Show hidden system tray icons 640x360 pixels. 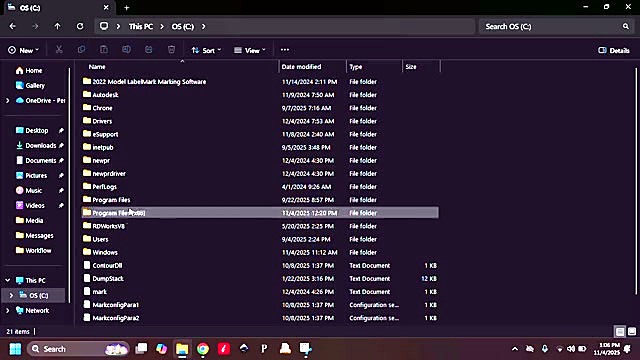click(515, 349)
